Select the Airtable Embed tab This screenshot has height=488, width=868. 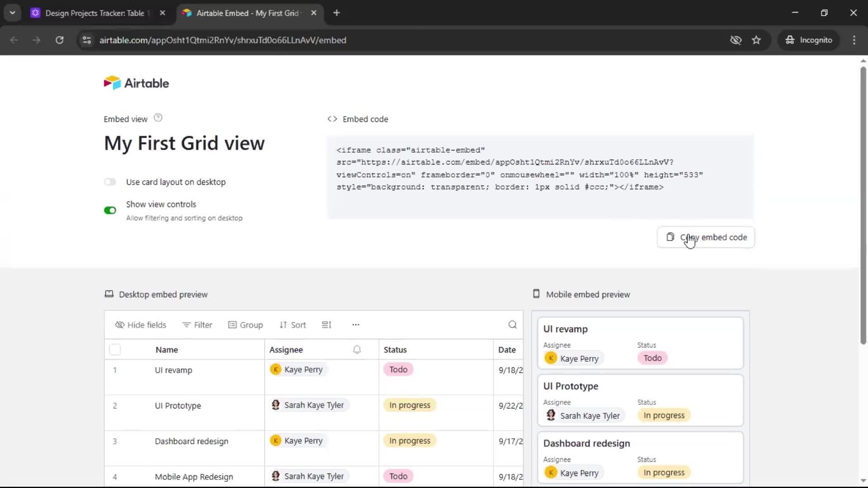point(248,13)
